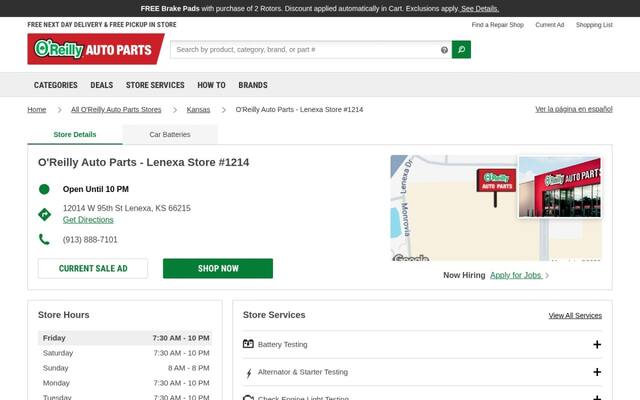Screen dimensions: 640x400
Task: Click the Battery Testing battery icon
Action: (x=248, y=344)
